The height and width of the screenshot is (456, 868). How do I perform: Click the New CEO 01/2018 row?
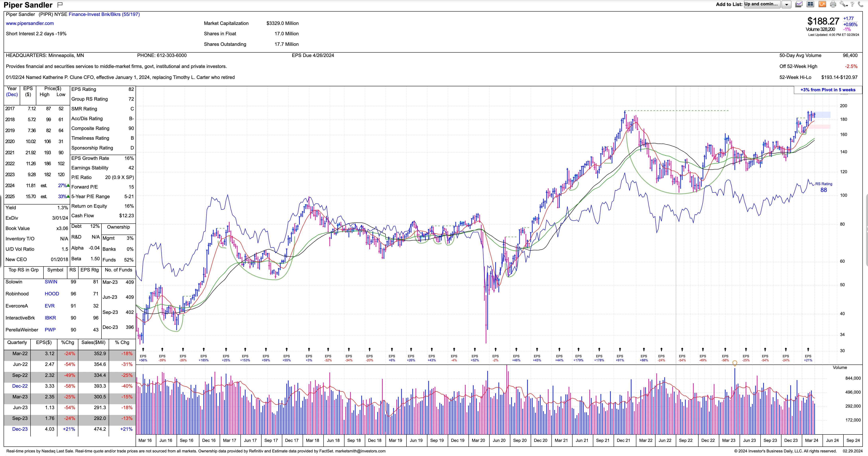tap(36, 260)
